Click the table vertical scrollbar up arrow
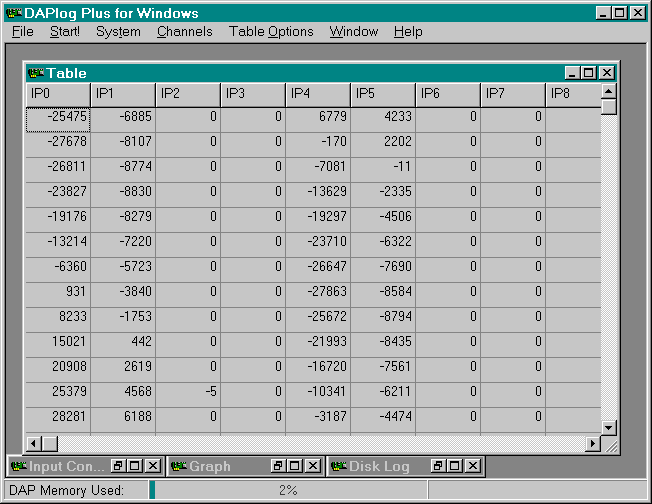This screenshot has height=504, width=652. tap(609, 91)
